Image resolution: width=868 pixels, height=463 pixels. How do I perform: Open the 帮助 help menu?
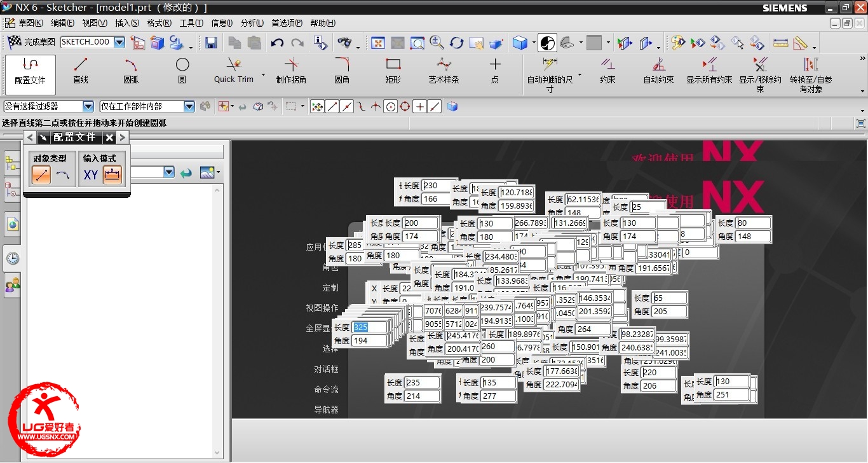[x=323, y=23]
